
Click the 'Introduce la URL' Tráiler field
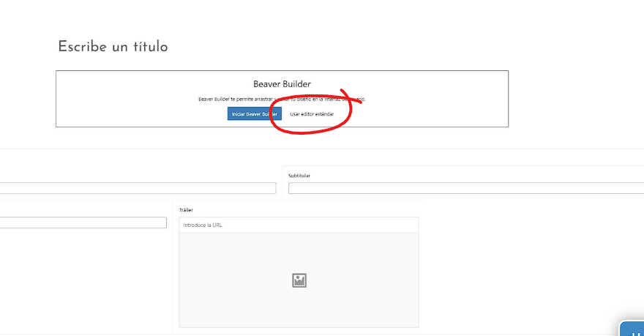299,225
